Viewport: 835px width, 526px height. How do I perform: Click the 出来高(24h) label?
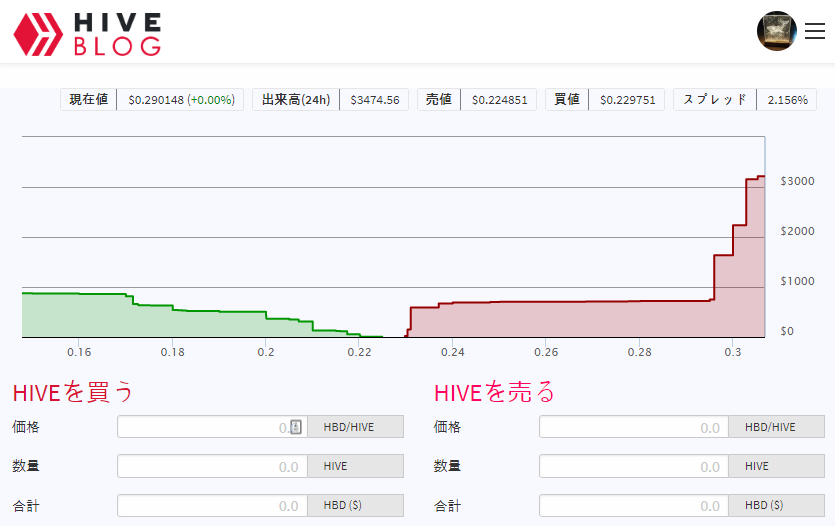click(296, 100)
